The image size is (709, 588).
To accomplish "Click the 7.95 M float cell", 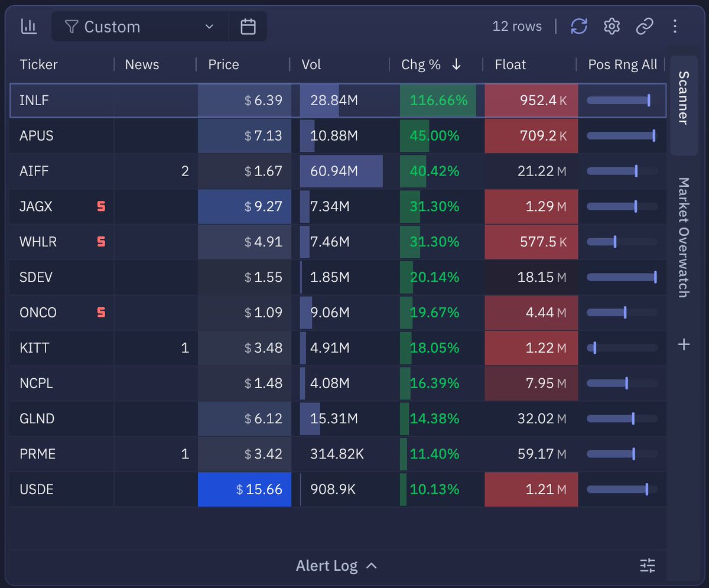I will point(531,384).
